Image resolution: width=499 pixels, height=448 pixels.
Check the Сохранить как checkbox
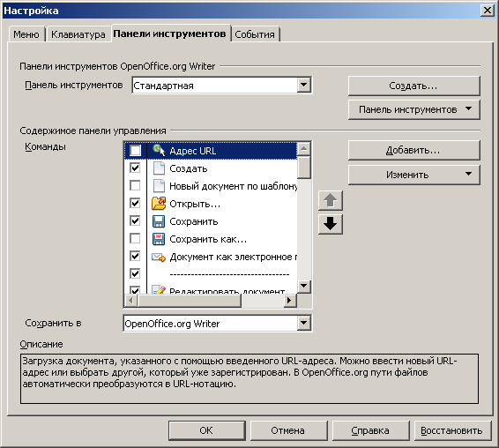pos(135,238)
